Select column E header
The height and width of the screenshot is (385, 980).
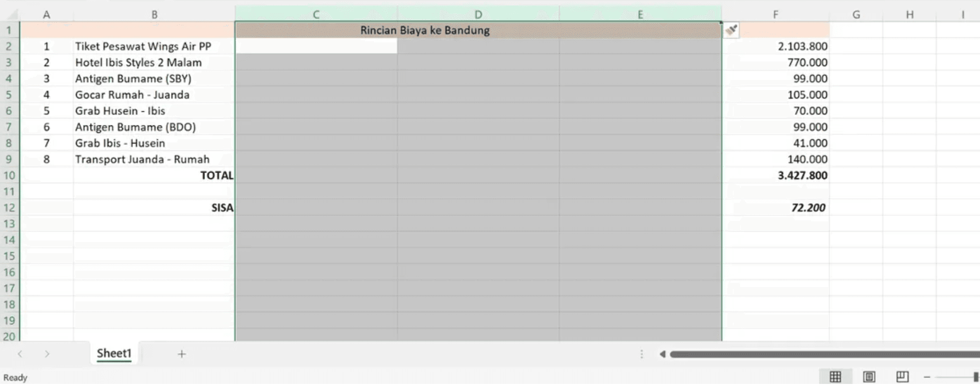pos(640,14)
